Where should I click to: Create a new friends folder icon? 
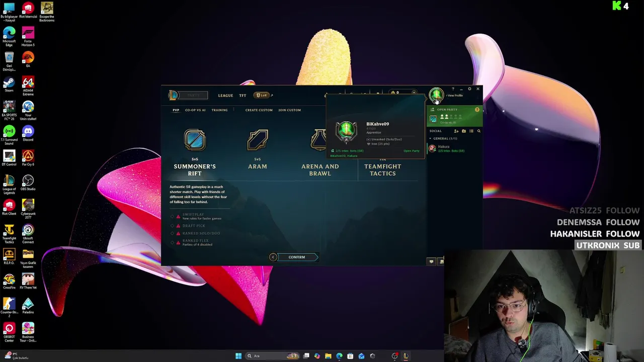click(x=464, y=131)
